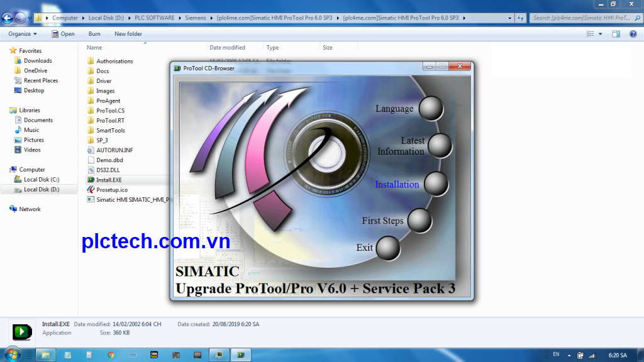Open File Explorer from the taskbar
The image size is (644, 362).
[x=45, y=355]
